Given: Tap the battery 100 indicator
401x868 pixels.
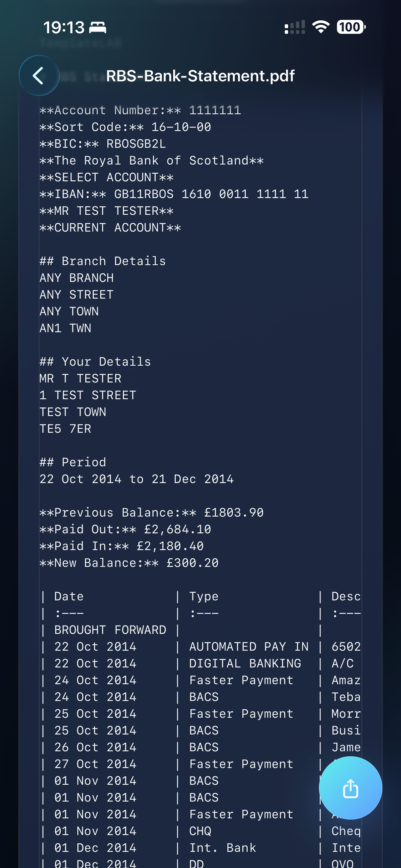Looking at the screenshot, I should (x=351, y=27).
